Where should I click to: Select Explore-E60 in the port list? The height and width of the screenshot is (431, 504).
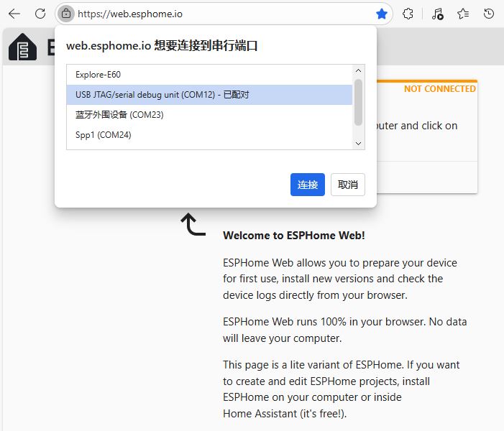(209, 75)
